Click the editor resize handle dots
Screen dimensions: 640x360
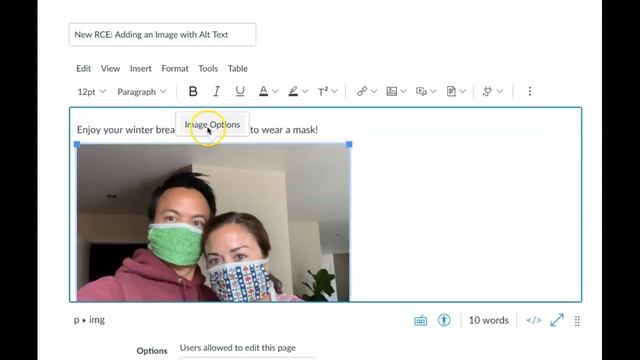coord(577,321)
